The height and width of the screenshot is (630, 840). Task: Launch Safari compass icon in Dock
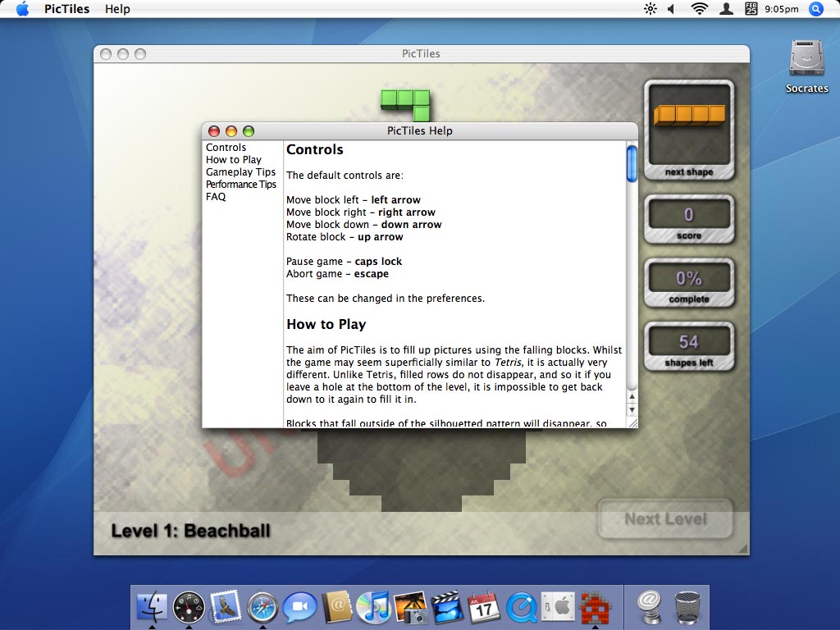click(x=262, y=607)
